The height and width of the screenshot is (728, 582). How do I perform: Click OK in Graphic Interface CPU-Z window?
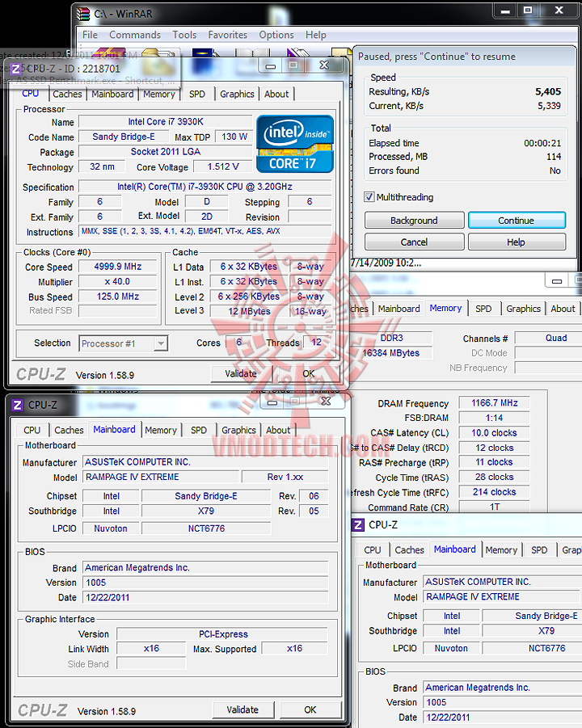[x=310, y=710]
